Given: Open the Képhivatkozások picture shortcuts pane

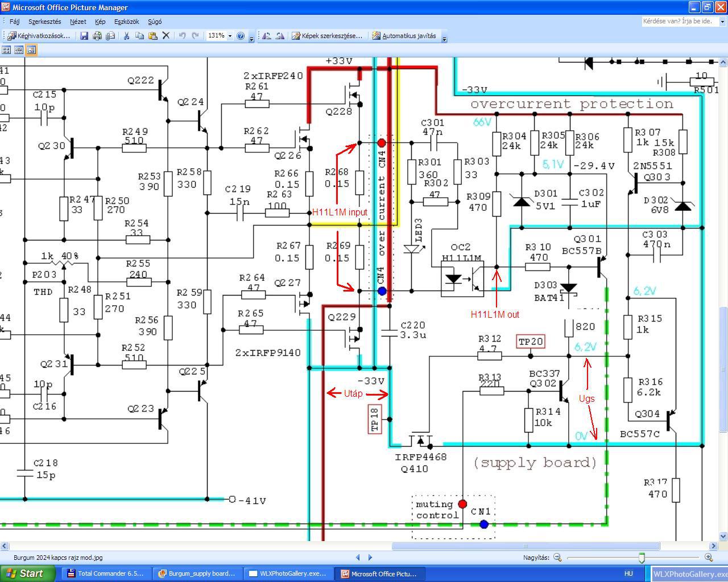Looking at the screenshot, I should 39,36.
